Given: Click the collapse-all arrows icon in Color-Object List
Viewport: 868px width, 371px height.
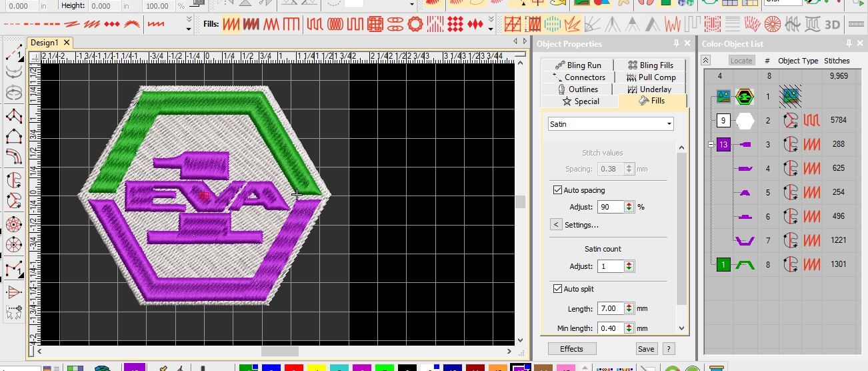Looking at the screenshot, I should pyautogui.click(x=706, y=60).
